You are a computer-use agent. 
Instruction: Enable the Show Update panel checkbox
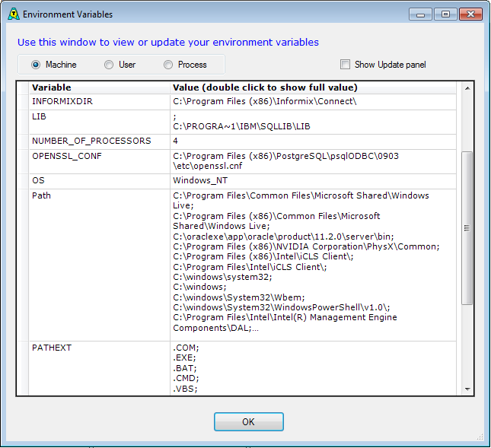tap(345, 65)
